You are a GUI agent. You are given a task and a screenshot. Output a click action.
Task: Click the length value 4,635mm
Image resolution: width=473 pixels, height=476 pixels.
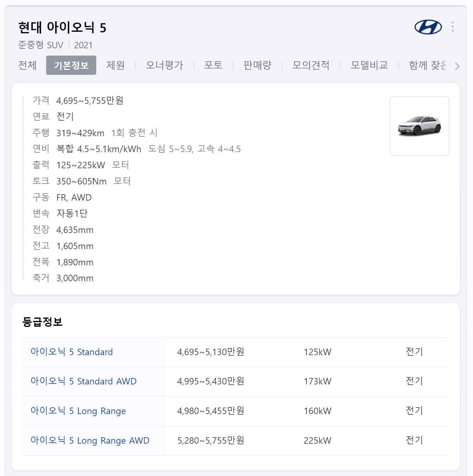[75, 230]
